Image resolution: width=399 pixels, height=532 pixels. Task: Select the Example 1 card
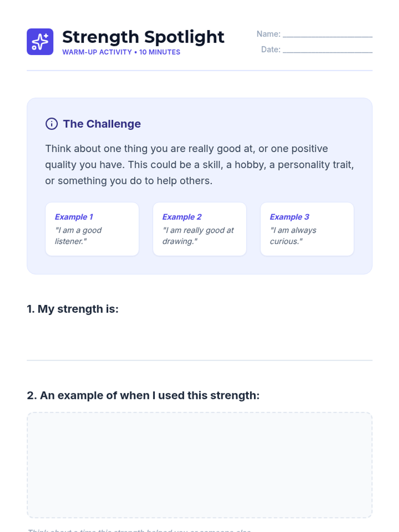click(92, 229)
